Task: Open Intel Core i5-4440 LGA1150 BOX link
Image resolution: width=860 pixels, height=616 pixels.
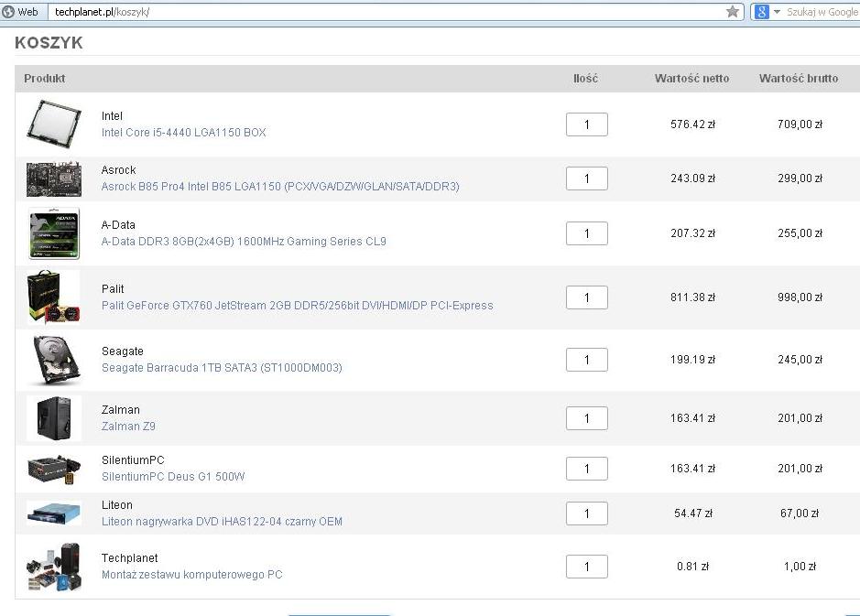Action: coord(183,132)
